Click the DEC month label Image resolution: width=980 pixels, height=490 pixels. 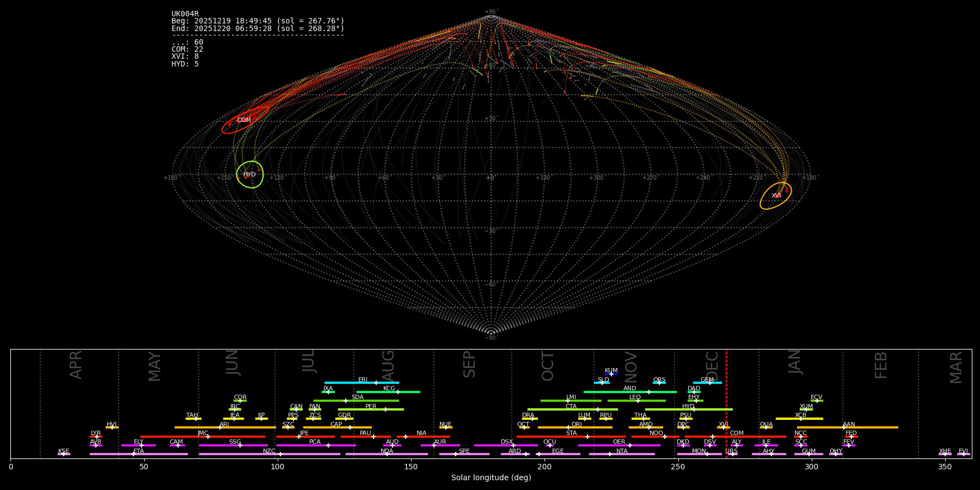712,366
